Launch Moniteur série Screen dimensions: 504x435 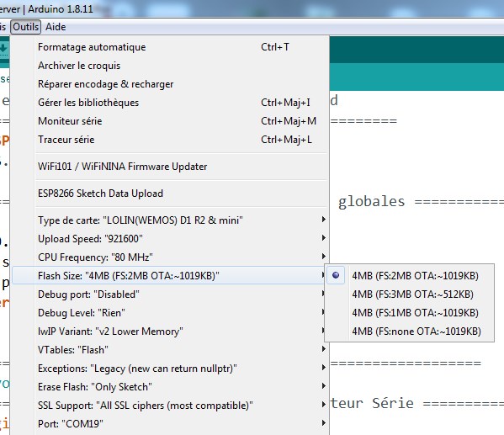pos(169,121)
